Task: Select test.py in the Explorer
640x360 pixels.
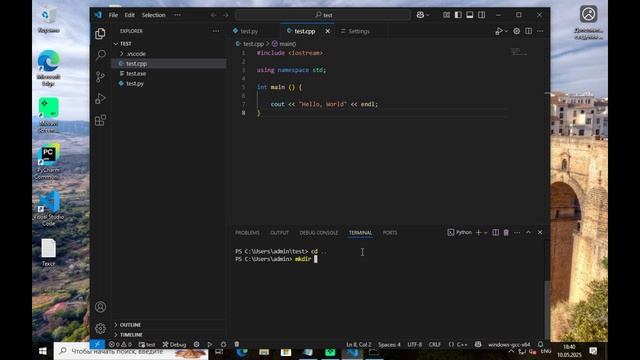Action: [135, 84]
